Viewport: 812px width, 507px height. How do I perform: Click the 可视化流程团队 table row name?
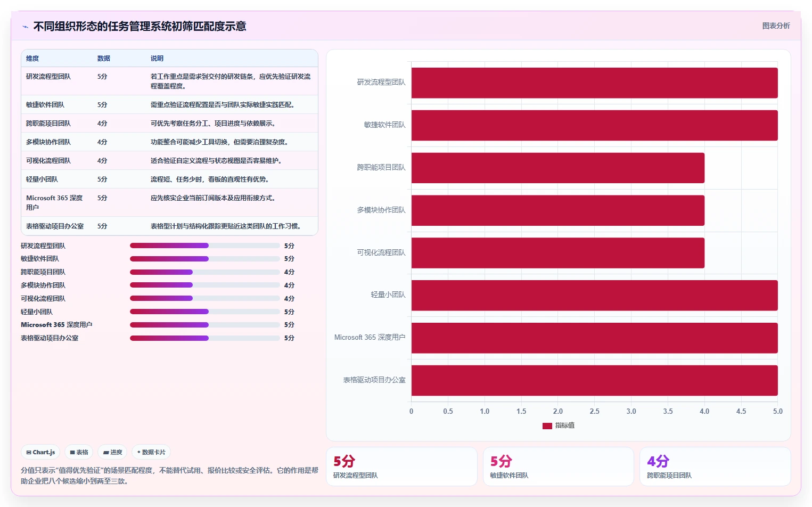[48, 161]
